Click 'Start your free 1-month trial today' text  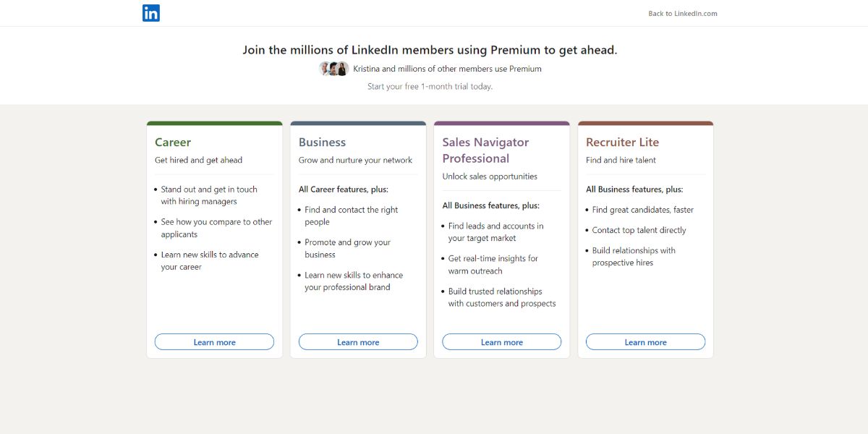tap(430, 87)
